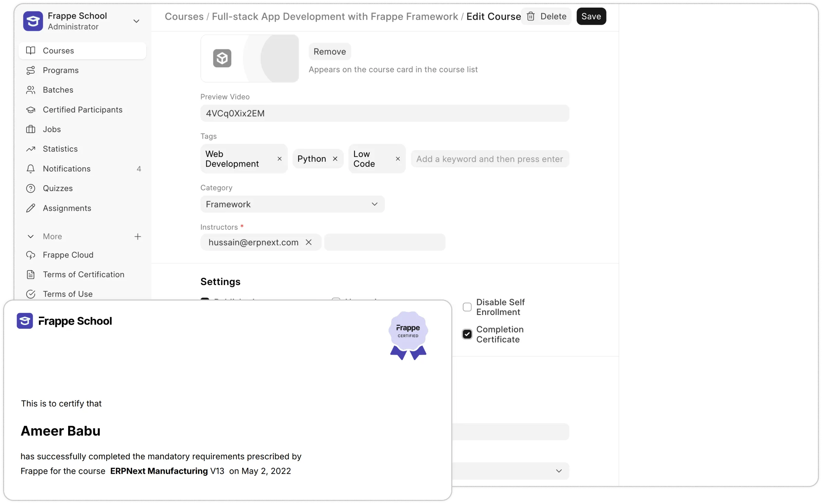Open the Category dropdown showing Framework
822x504 pixels.
coord(292,204)
